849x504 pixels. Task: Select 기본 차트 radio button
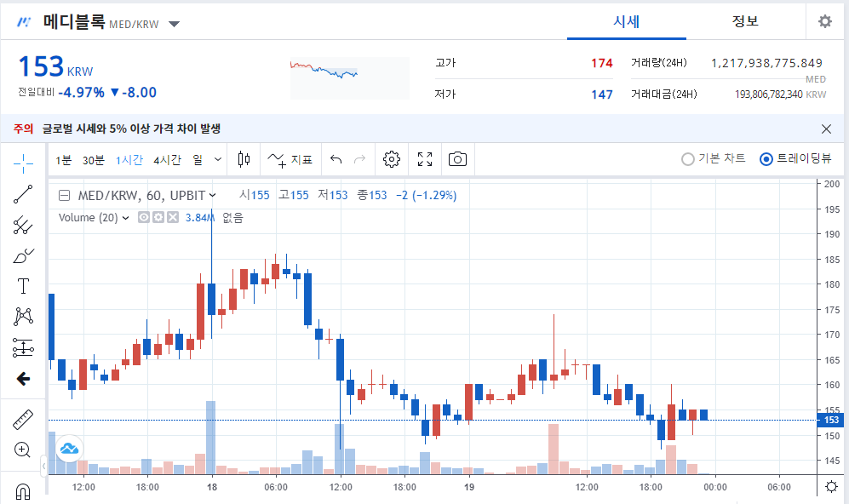(688, 159)
